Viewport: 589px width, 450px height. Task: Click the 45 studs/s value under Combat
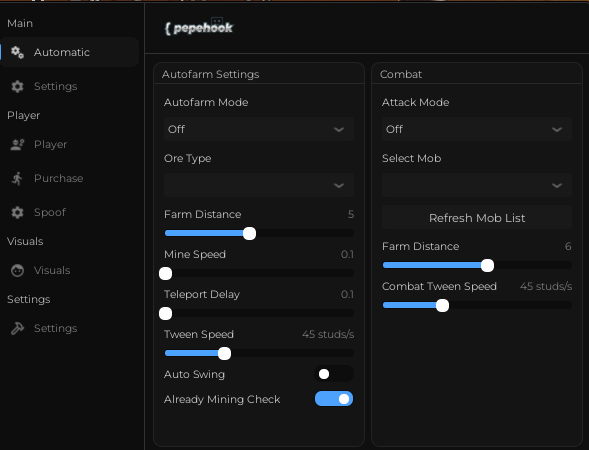tap(546, 287)
